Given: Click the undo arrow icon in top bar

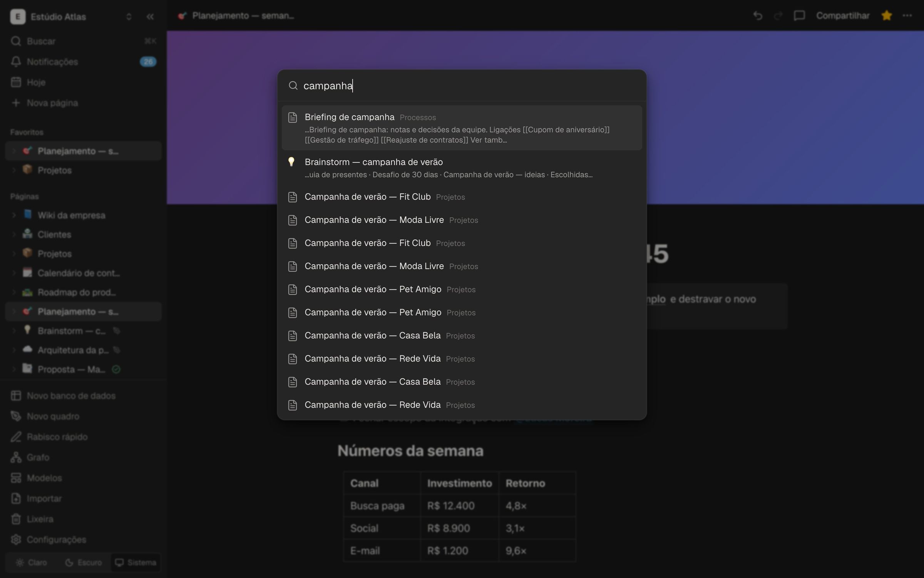Looking at the screenshot, I should [x=758, y=16].
